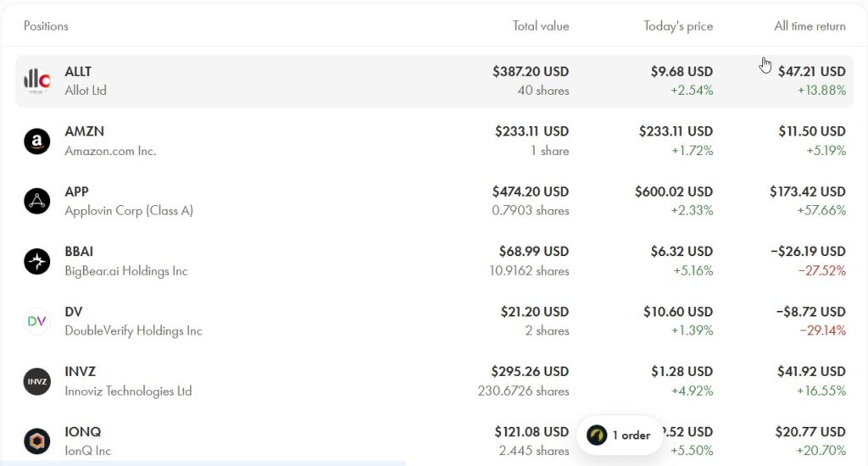The image size is (868, 466).
Task: Click the DoubleVerify DV logo icon
Action: tap(37, 321)
